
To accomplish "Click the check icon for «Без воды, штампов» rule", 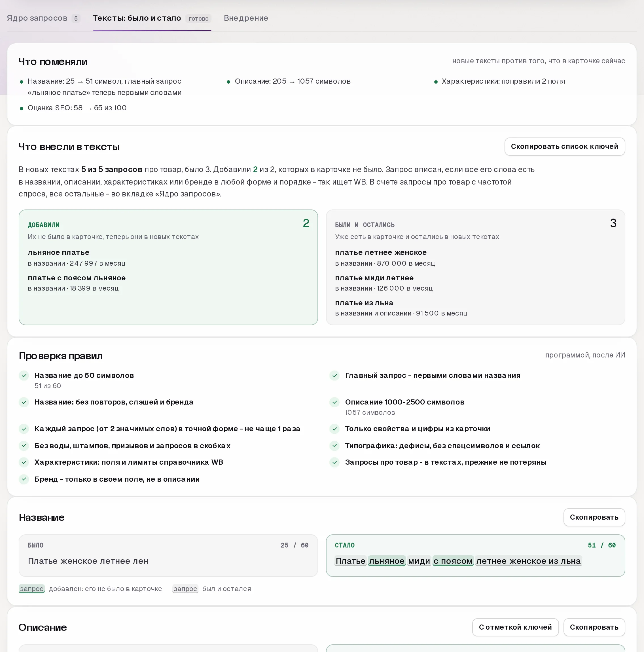I will click(x=24, y=446).
